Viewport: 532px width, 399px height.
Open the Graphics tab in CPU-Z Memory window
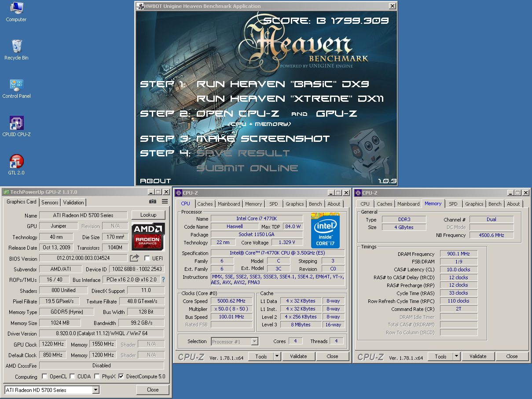point(474,204)
